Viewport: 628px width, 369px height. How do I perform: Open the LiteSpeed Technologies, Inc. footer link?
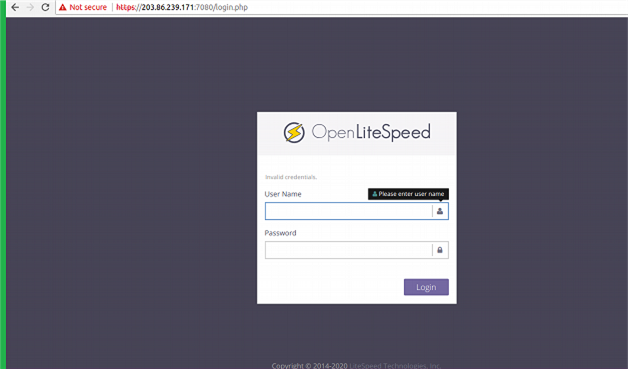(395, 366)
